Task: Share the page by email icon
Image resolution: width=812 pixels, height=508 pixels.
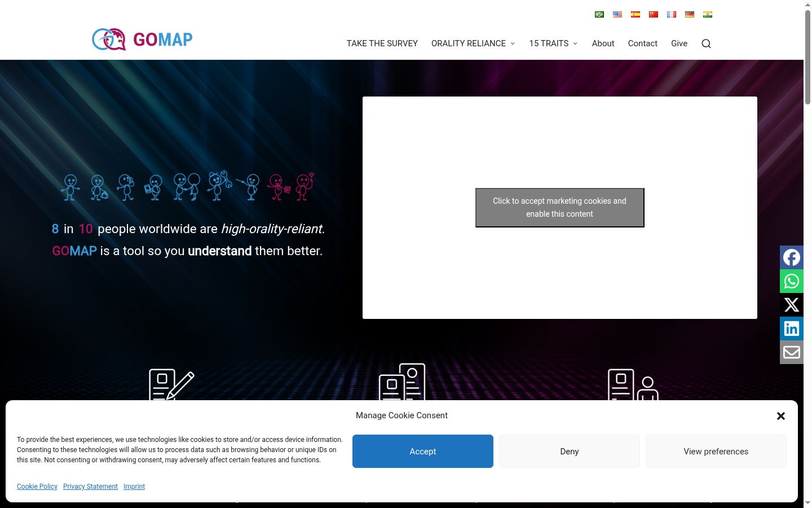Action: tap(792, 352)
